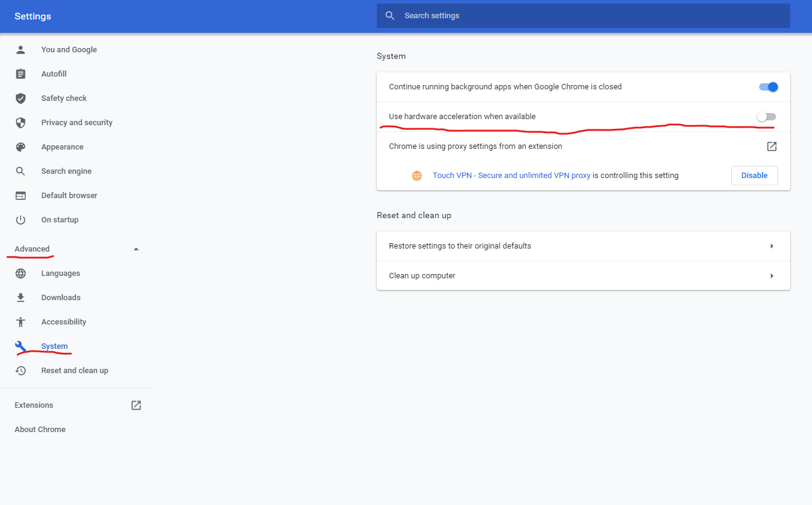Click the Search settings field
The width and height of the screenshot is (812, 505).
point(583,16)
